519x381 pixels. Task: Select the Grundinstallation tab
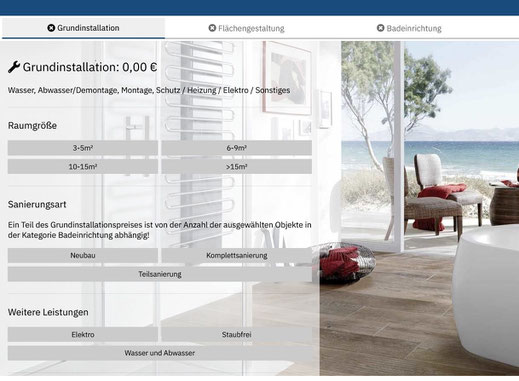pyautogui.click(x=83, y=28)
